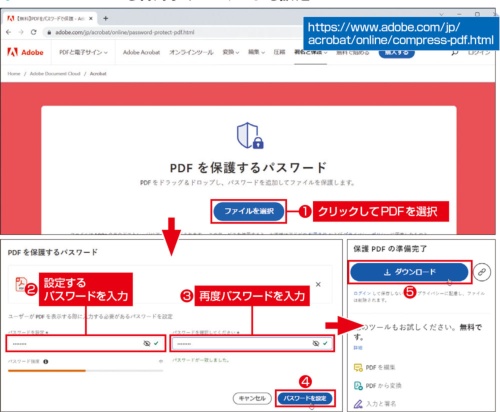Click the PDF file icon in dialog
Viewport: 500px width, 412px height.
point(21,284)
